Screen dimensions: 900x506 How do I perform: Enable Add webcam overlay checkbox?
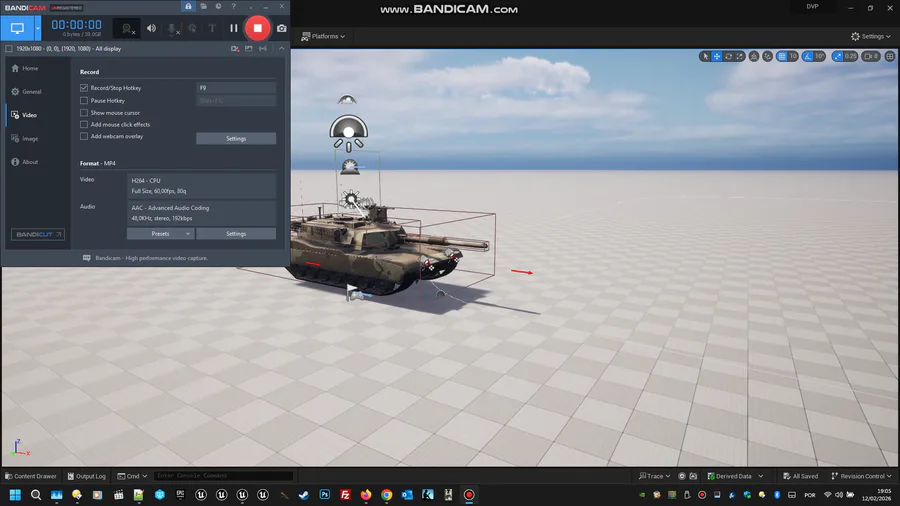click(84, 137)
